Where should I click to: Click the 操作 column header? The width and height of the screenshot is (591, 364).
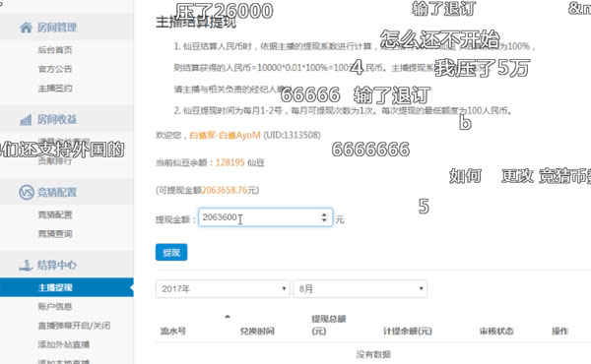(559, 332)
